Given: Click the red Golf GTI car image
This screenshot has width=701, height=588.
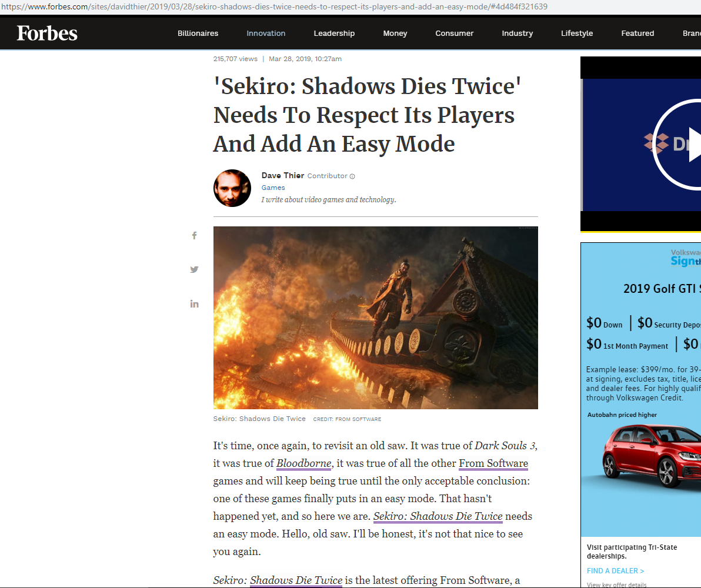Looking at the screenshot, I should click(652, 456).
